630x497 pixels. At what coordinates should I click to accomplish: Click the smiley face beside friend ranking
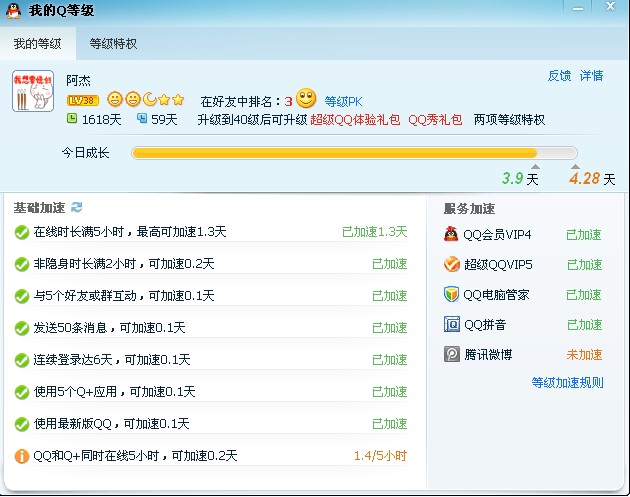(x=306, y=98)
